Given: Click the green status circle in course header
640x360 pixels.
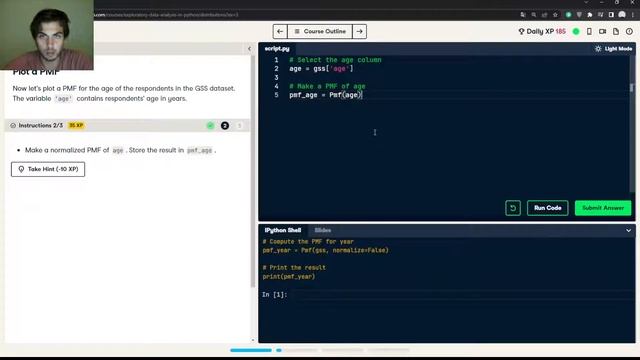Looking at the screenshot, I should point(576,31).
